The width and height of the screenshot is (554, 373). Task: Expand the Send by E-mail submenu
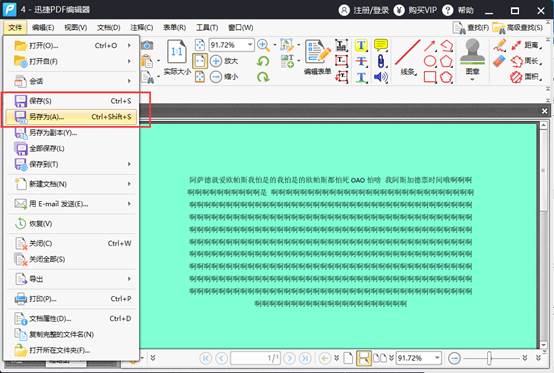129,204
